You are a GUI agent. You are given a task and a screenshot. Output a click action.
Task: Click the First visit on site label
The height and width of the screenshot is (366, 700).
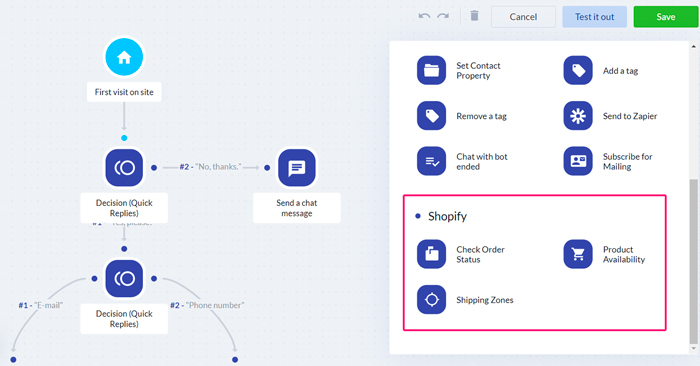tap(124, 92)
